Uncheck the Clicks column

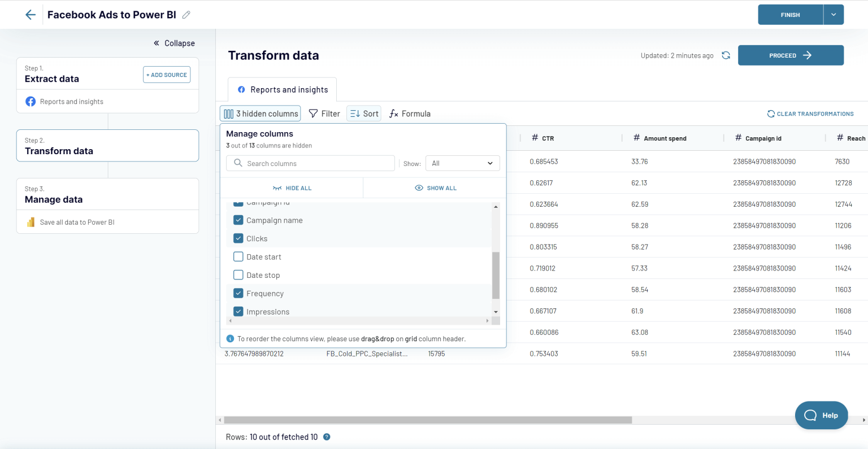(238, 238)
